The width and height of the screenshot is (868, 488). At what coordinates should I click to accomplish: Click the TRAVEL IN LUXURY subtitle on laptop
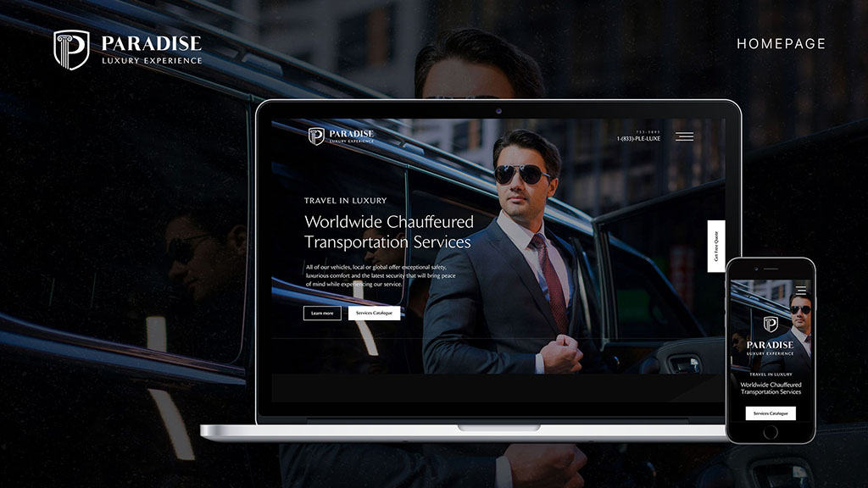(x=345, y=201)
